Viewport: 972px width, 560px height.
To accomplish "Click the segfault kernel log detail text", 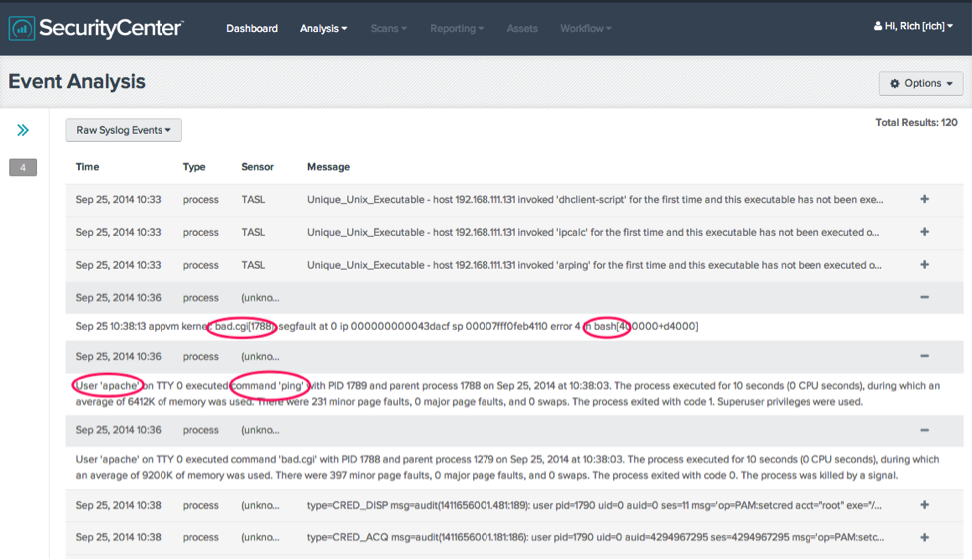I will pyautogui.click(x=386, y=327).
